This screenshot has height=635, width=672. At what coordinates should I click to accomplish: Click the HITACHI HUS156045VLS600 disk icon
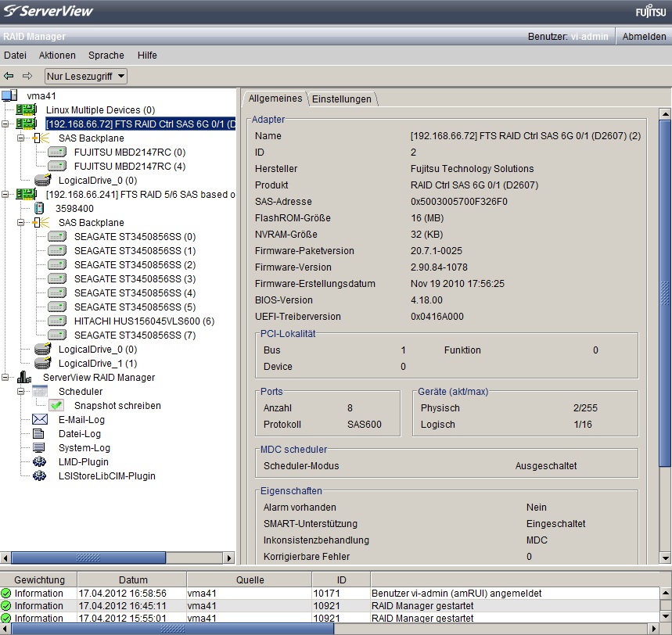click(x=56, y=321)
